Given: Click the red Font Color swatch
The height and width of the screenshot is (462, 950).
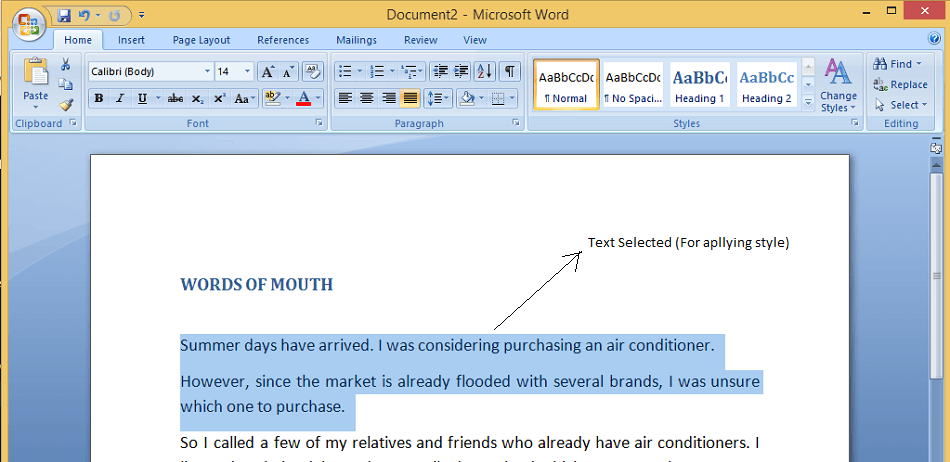Looking at the screenshot, I should 304,98.
